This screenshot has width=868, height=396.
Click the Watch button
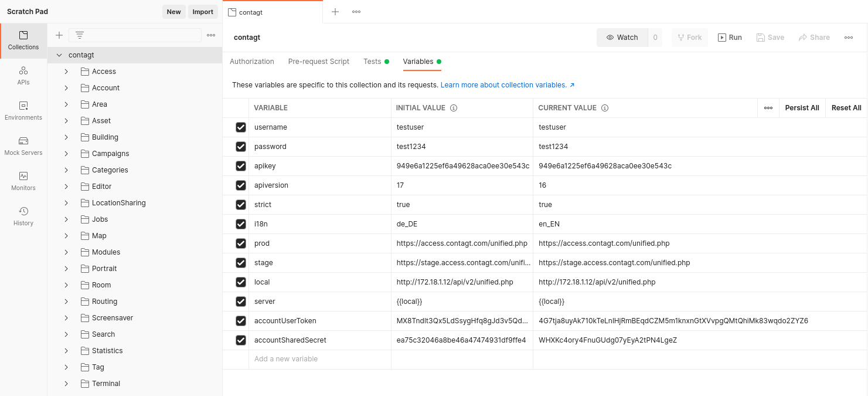tap(622, 38)
